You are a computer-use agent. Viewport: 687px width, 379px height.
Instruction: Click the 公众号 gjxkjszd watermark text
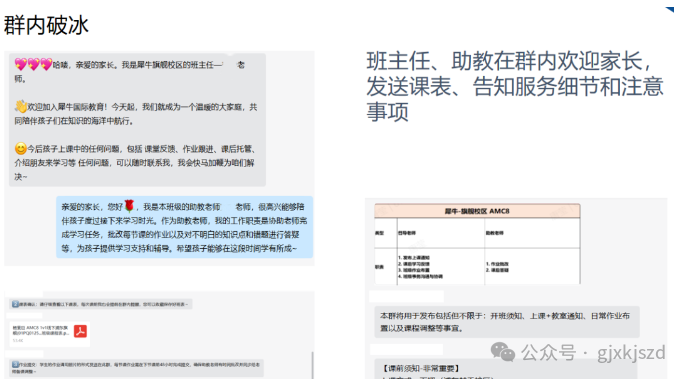(x=593, y=352)
